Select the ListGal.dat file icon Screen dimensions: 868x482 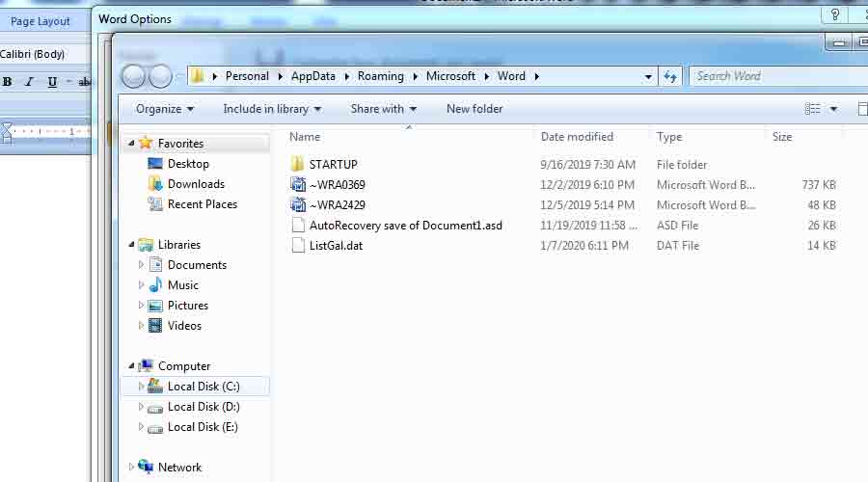298,245
